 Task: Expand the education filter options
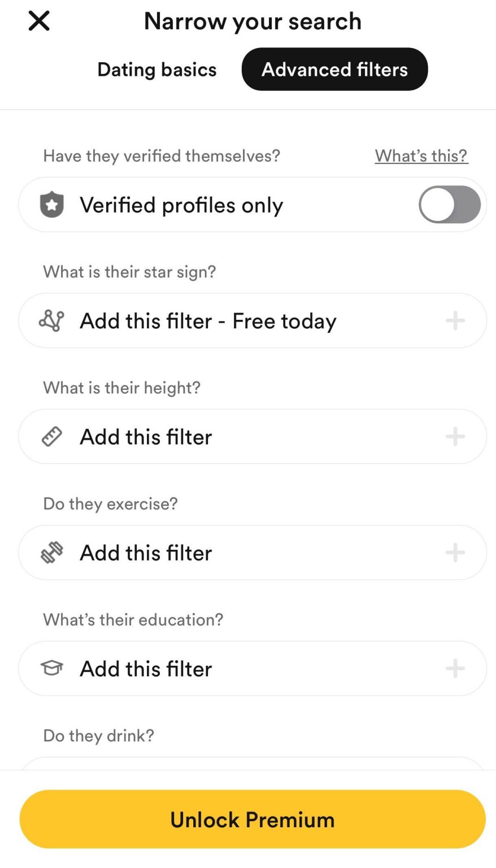click(253, 668)
